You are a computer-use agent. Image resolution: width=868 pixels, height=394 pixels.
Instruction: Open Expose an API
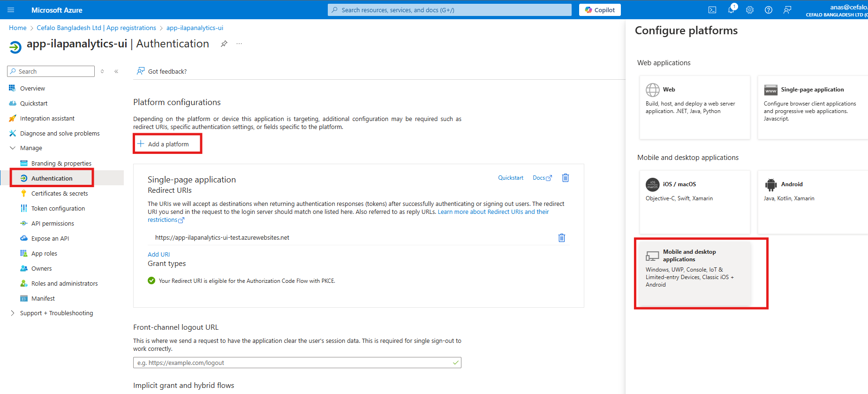click(x=50, y=238)
